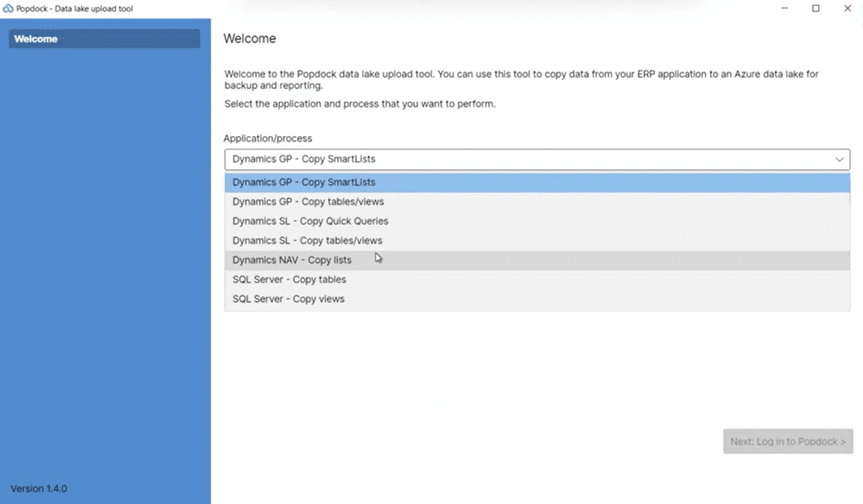
Task: Collapse the dropdown using the chevron arrow
Action: click(x=839, y=159)
